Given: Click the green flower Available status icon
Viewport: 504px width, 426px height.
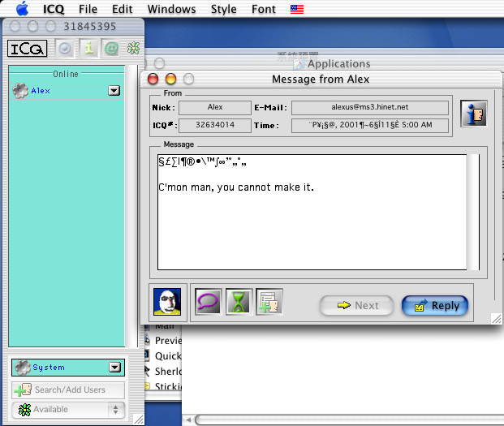Looking at the screenshot, I should click(24, 410).
